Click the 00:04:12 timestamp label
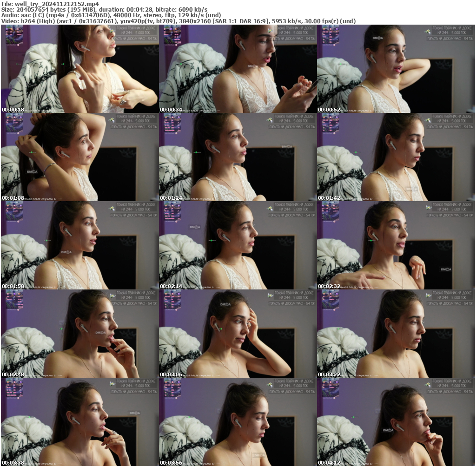The image size is (476, 466). (328, 463)
